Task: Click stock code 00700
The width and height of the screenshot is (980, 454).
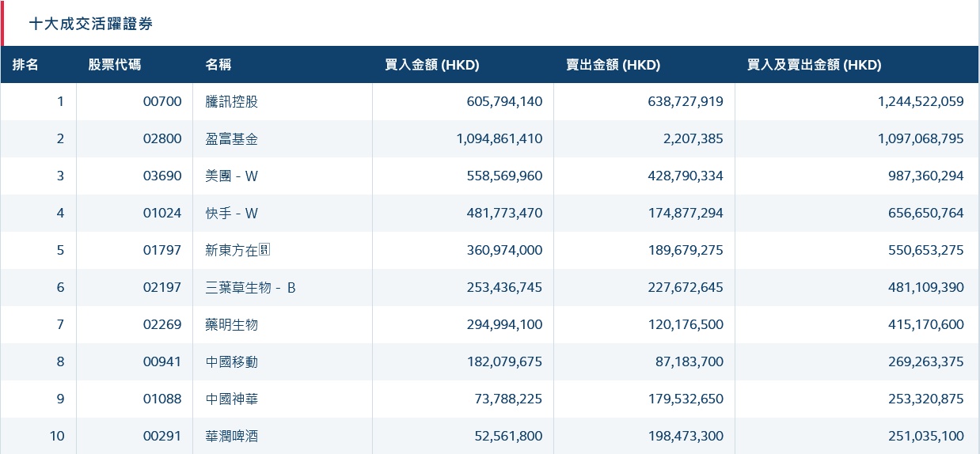Action: tap(162, 102)
